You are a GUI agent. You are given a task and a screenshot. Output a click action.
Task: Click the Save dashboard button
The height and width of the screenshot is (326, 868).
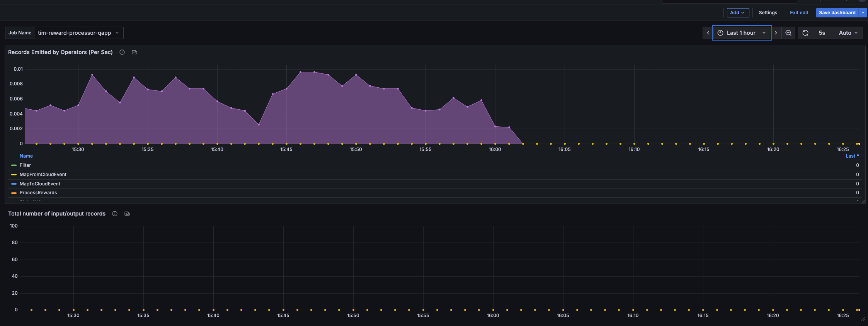coord(837,13)
